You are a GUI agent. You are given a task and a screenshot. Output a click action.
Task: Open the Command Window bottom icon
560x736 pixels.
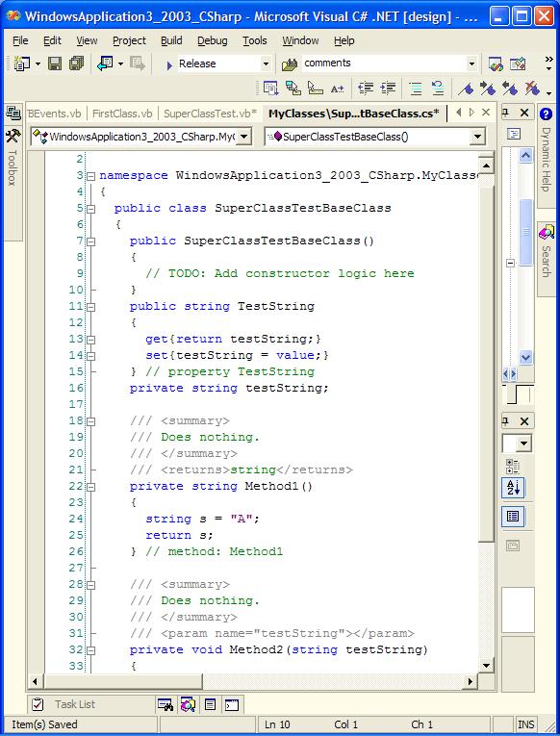click(232, 705)
